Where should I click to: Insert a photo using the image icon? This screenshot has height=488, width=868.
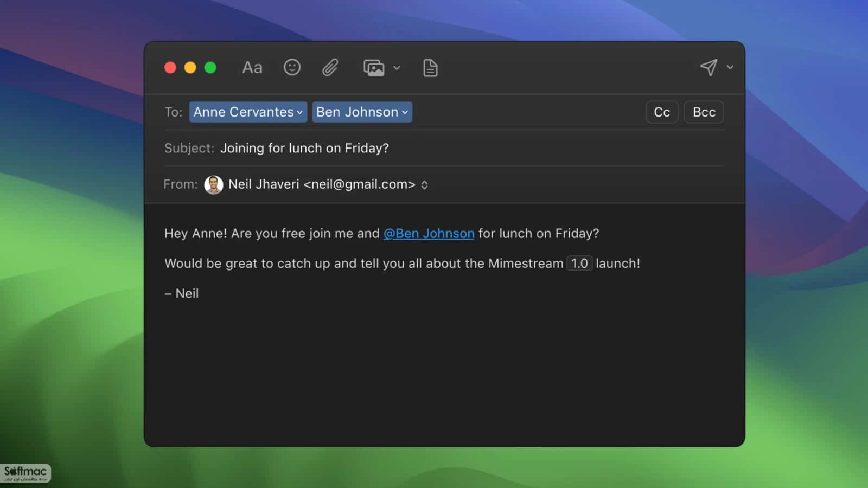[374, 68]
